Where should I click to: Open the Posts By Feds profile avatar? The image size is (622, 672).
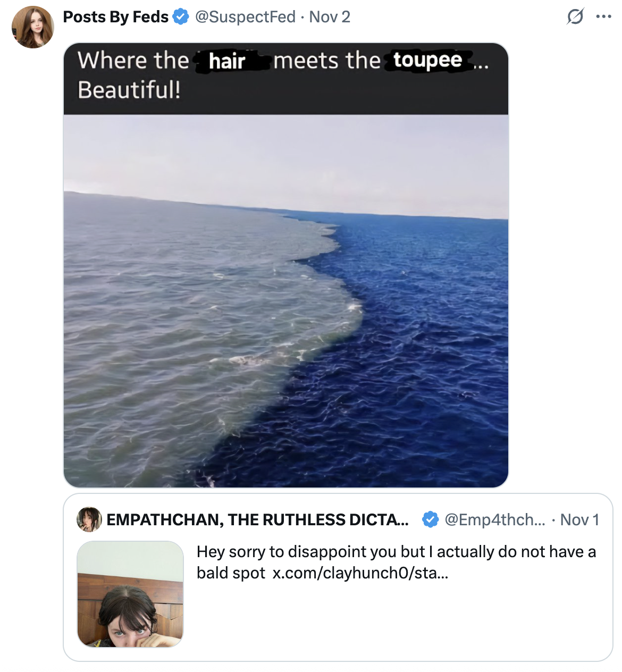pos(33,27)
